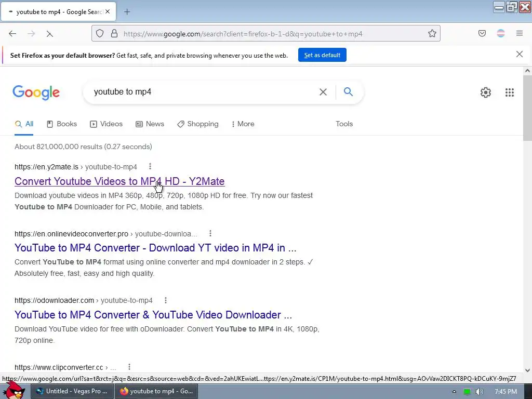Click the en.onlinevideoconverter.pro URL breadcrumb

(x=106, y=233)
